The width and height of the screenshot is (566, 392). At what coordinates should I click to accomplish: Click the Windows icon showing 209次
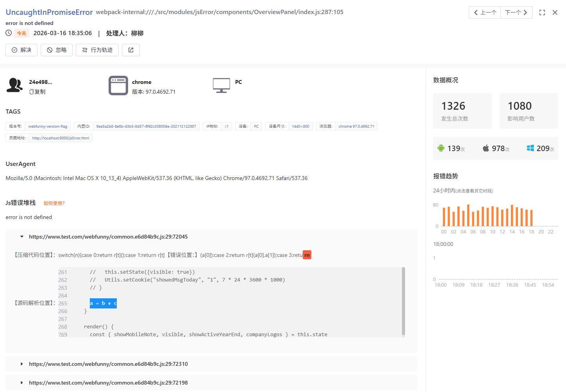click(530, 148)
